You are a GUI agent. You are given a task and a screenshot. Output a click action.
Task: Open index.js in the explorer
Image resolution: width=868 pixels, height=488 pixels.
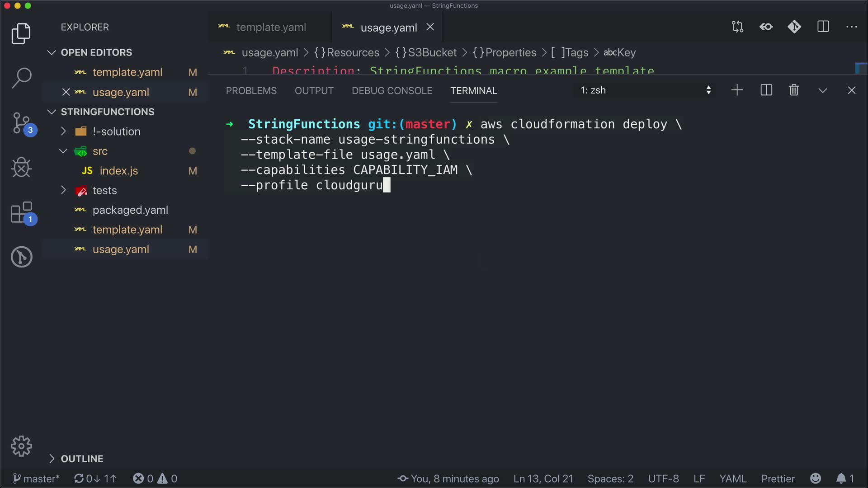coord(118,171)
